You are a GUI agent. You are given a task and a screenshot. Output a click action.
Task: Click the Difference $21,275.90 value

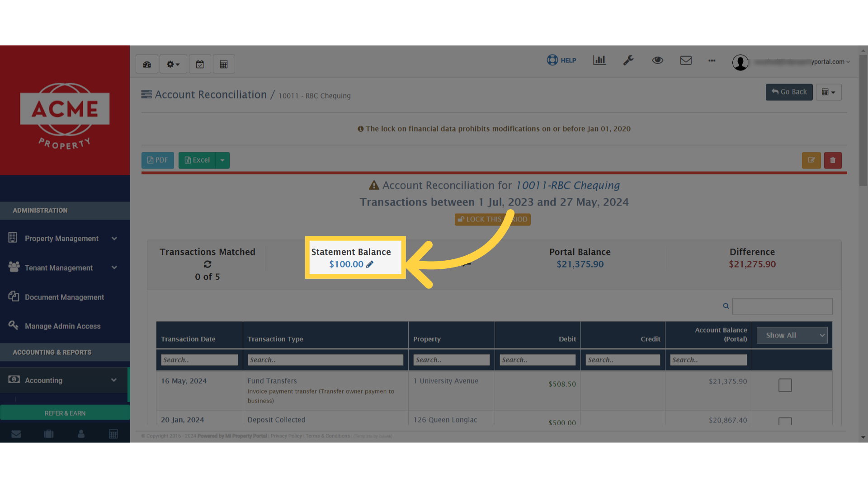pyautogui.click(x=752, y=264)
